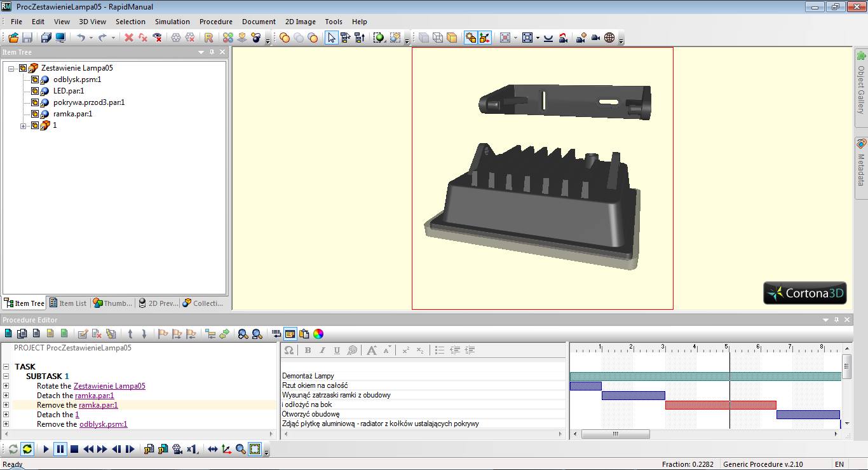Step to the next frame
868x470 pixels.
(130, 449)
